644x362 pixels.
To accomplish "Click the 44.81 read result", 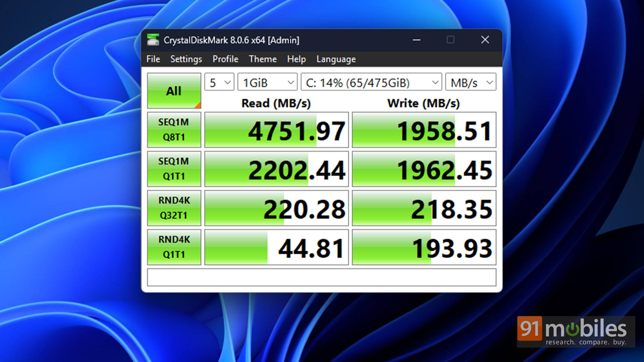I will pos(277,247).
